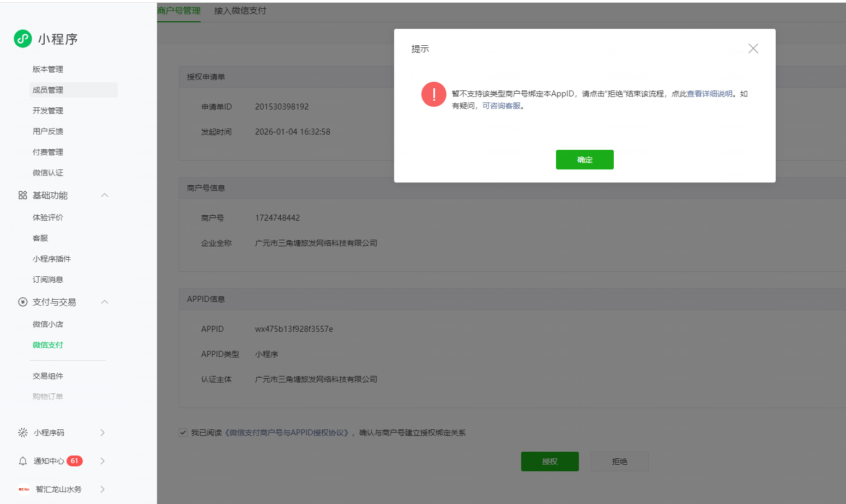Click the 认证主体 company name value
Image resolution: width=846 pixels, height=504 pixels.
point(316,379)
